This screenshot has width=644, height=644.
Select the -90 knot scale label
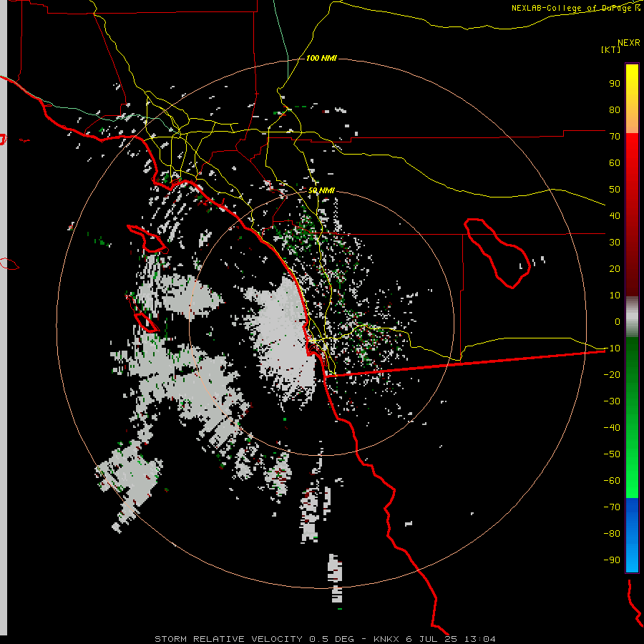(612, 560)
